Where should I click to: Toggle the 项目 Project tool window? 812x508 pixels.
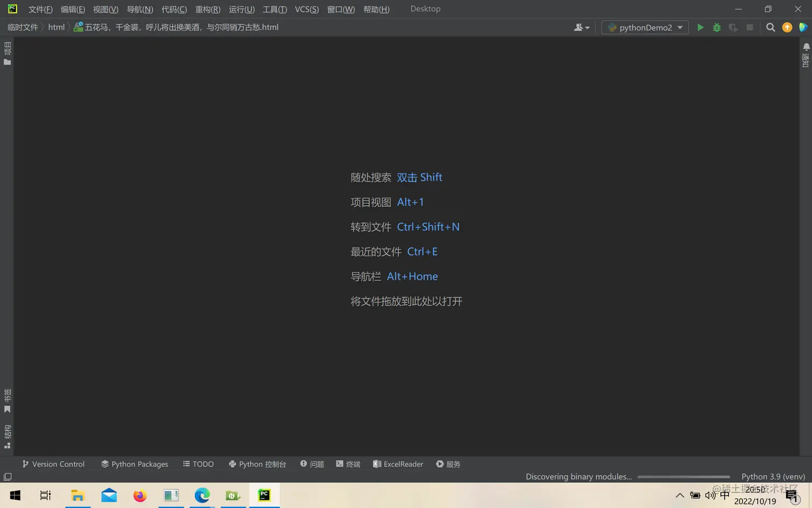8,54
